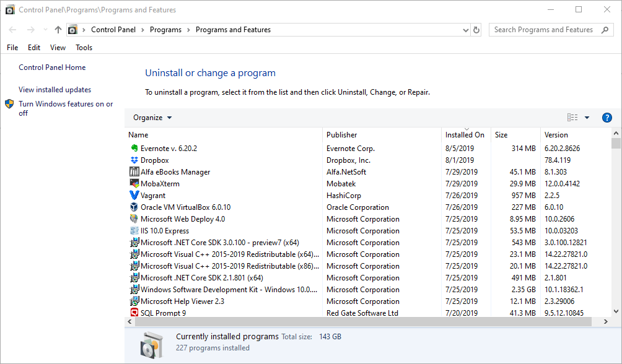The width and height of the screenshot is (622, 364).
Task: Open the Edit menu
Action: point(34,48)
